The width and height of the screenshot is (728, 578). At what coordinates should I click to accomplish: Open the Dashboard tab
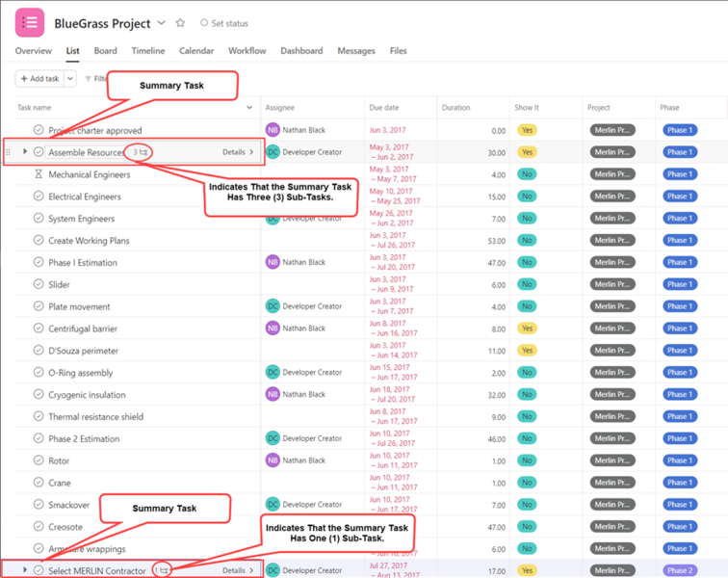click(x=301, y=51)
